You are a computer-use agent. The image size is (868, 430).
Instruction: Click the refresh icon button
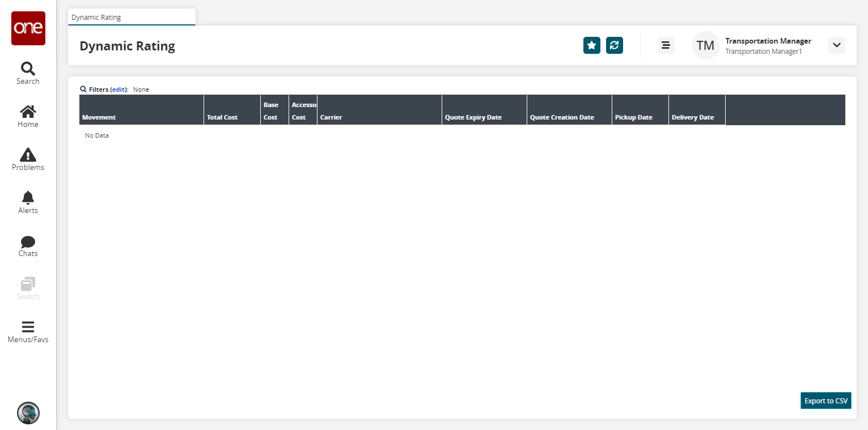615,45
